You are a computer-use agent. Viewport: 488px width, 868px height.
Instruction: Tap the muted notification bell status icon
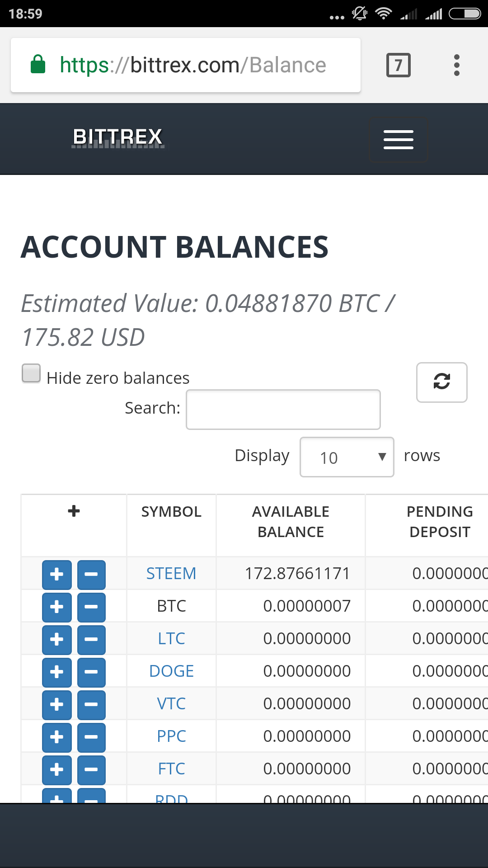coord(360,14)
